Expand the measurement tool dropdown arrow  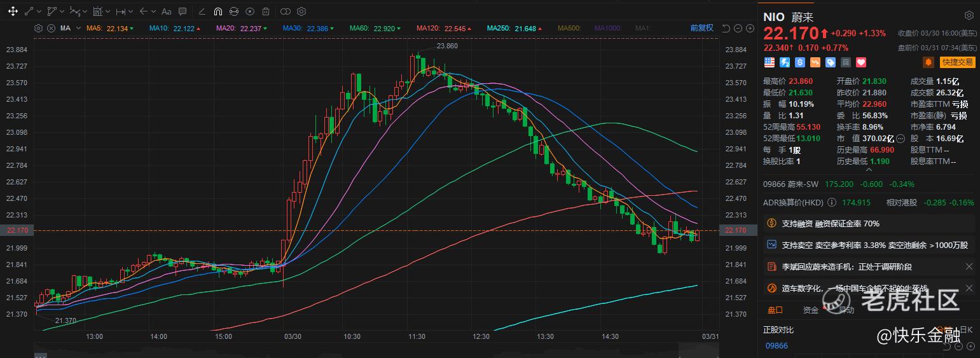pyautogui.click(x=108, y=12)
